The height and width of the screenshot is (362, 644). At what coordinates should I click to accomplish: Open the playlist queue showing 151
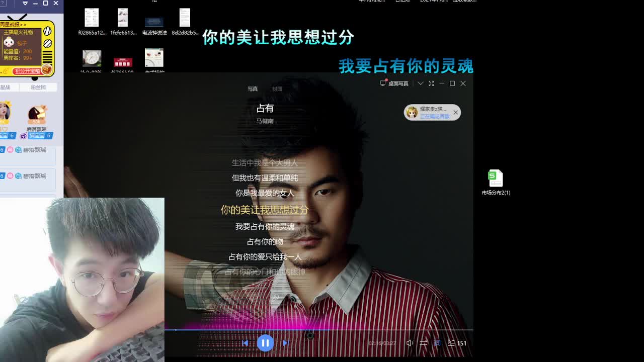pyautogui.click(x=457, y=343)
